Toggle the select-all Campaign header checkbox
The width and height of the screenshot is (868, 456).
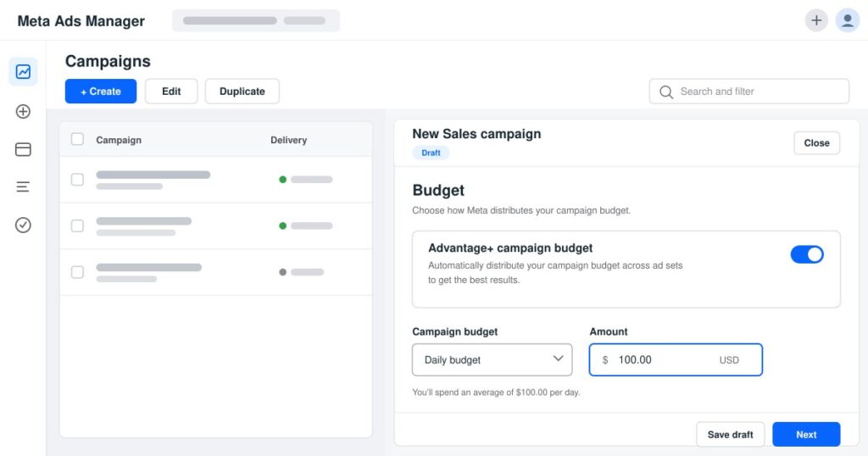point(77,139)
